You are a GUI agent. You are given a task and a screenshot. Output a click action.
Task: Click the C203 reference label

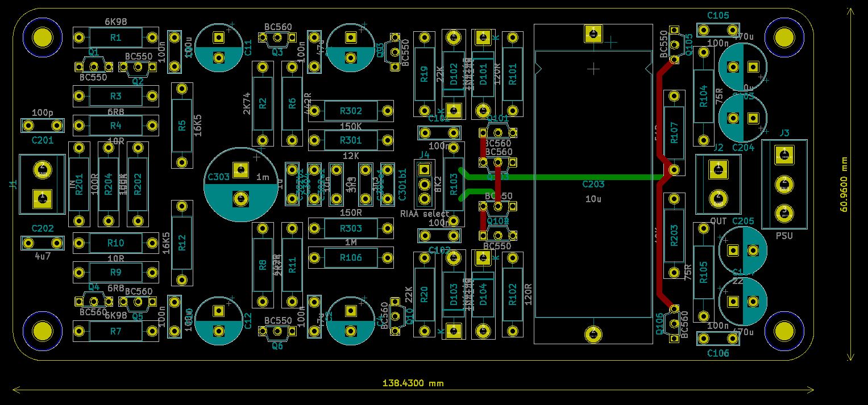point(593,184)
